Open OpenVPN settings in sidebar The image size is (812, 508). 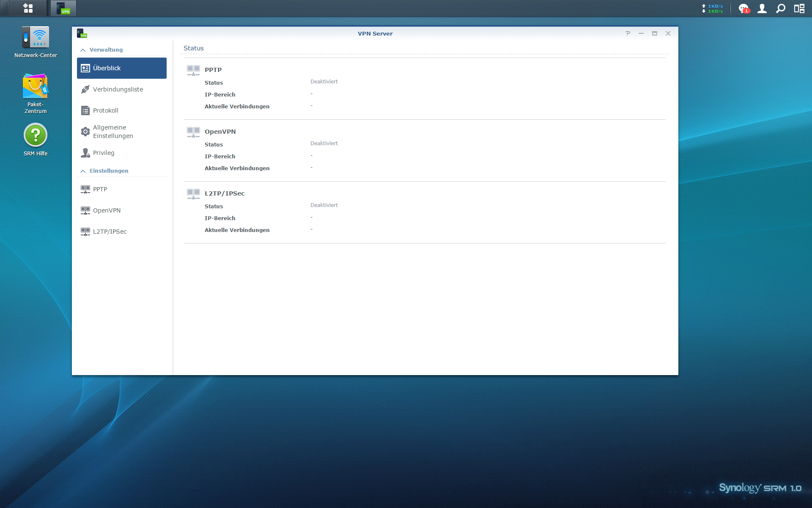pyautogui.click(x=107, y=210)
